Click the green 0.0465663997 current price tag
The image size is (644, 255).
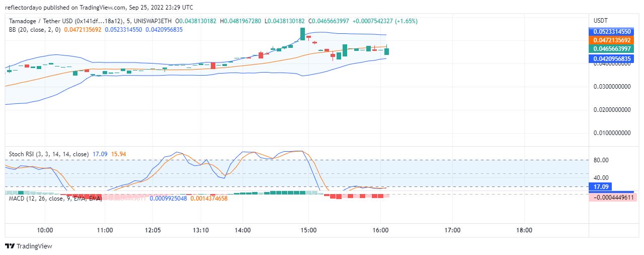pyautogui.click(x=611, y=48)
